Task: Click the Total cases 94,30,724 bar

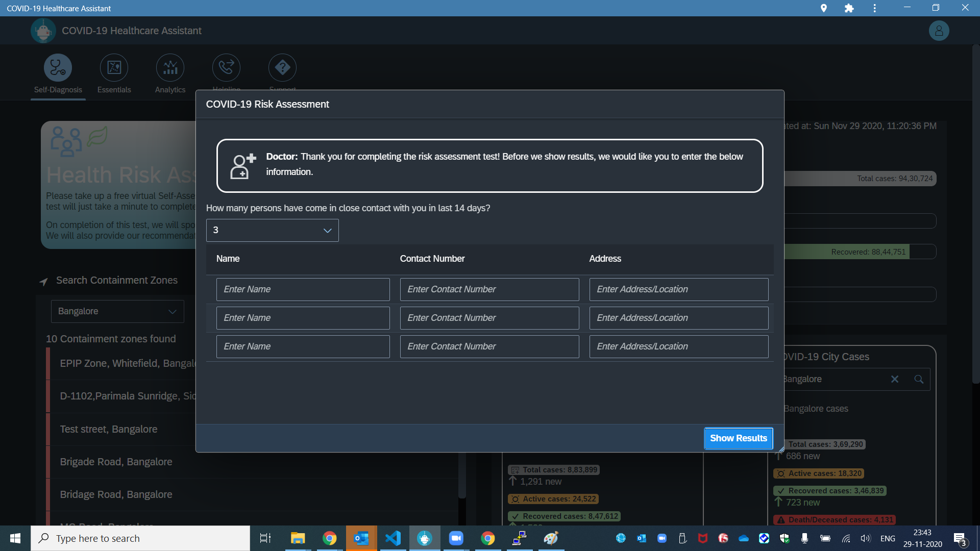Action: point(860,179)
